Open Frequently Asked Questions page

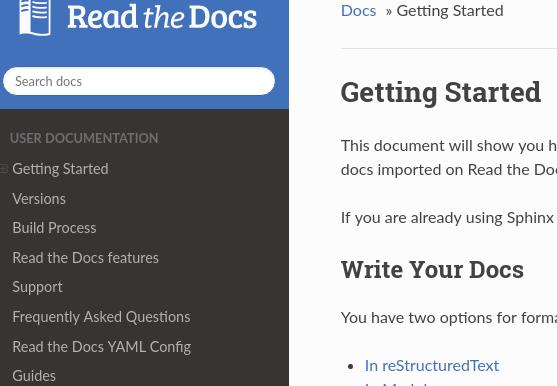coord(101,317)
